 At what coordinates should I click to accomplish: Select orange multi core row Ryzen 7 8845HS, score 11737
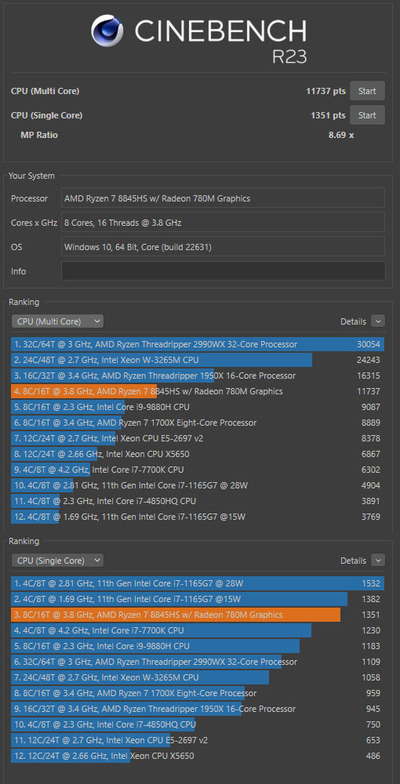click(x=198, y=391)
